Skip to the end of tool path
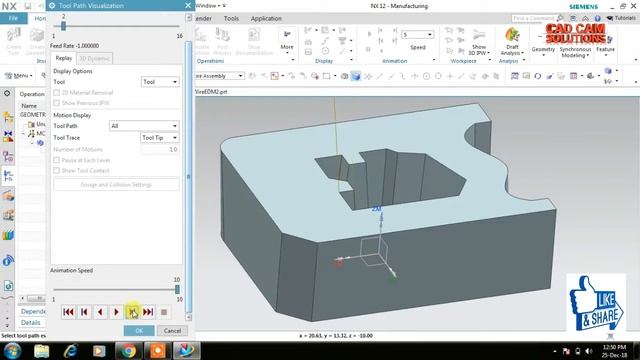The image size is (640, 360). click(148, 312)
